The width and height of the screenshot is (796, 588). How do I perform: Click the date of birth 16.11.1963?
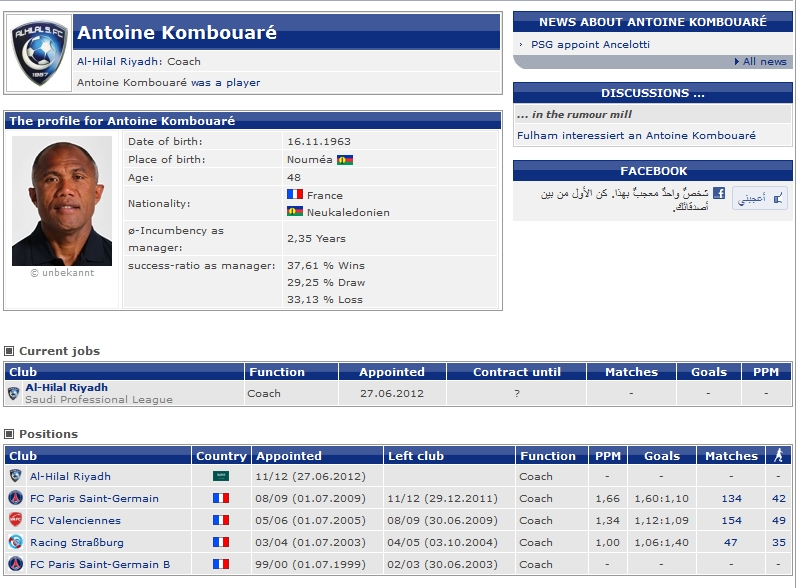coord(319,142)
